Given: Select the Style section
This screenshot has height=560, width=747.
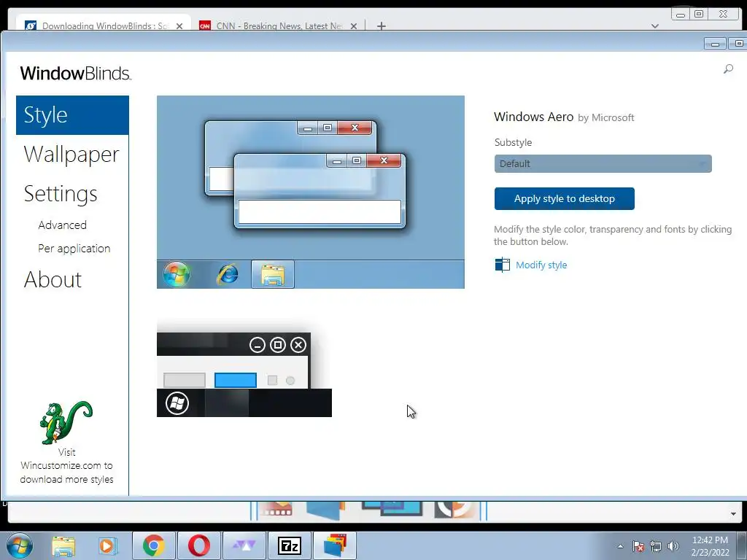Looking at the screenshot, I should click(72, 115).
